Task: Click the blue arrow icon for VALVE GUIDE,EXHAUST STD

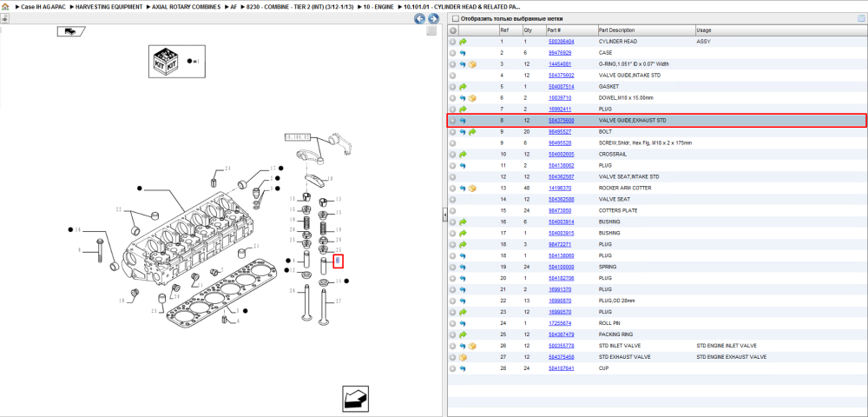Action: coord(463,121)
